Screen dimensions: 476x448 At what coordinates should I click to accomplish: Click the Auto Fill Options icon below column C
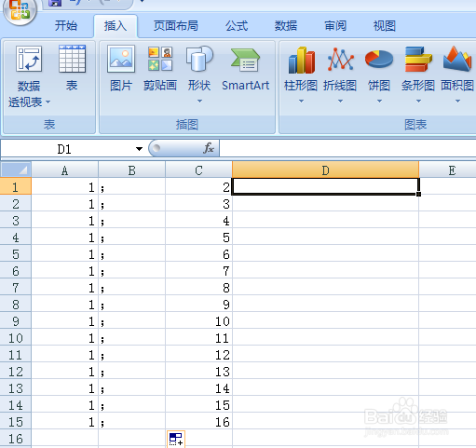(176, 439)
